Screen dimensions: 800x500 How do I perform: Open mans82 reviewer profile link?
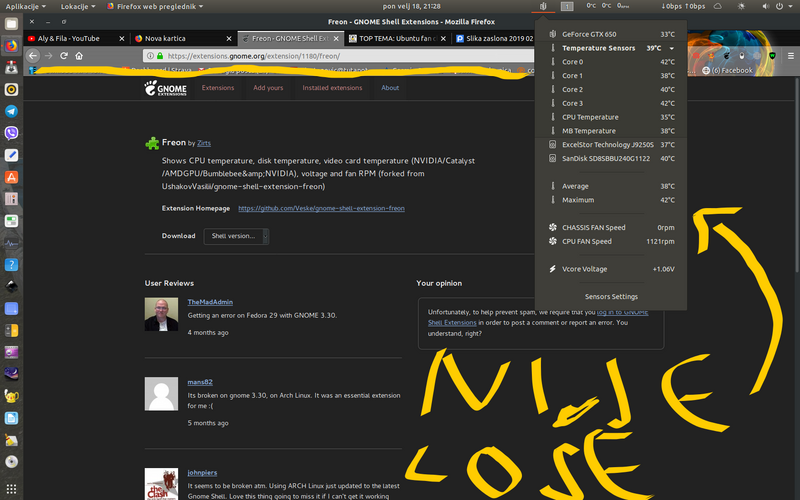tap(200, 382)
